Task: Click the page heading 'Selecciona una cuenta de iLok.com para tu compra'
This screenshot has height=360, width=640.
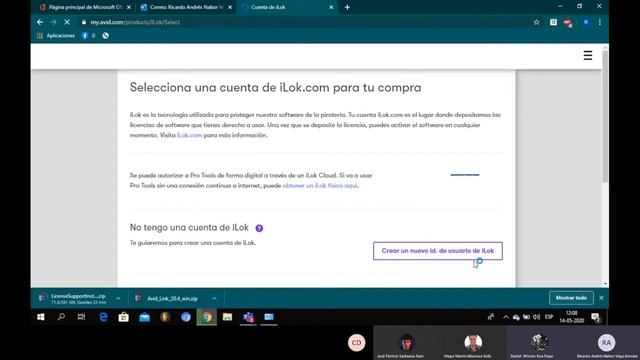Action: [x=276, y=88]
